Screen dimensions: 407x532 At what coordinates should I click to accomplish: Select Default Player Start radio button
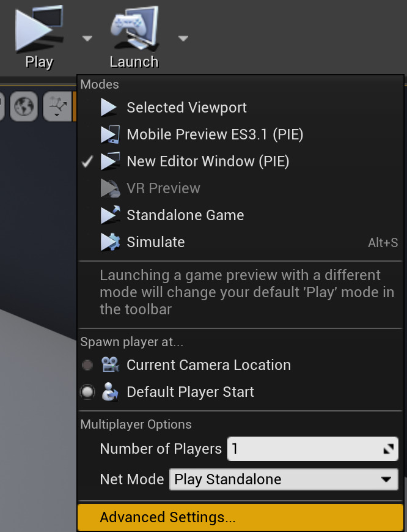[x=87, y=392]
